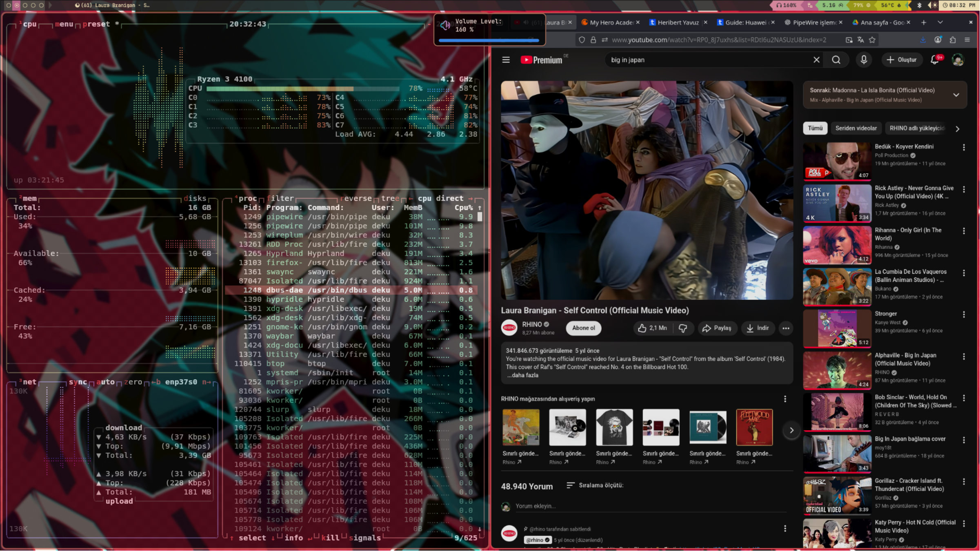
Task: Start voice search with the microphone icon
Action: (x=864, y=60)
